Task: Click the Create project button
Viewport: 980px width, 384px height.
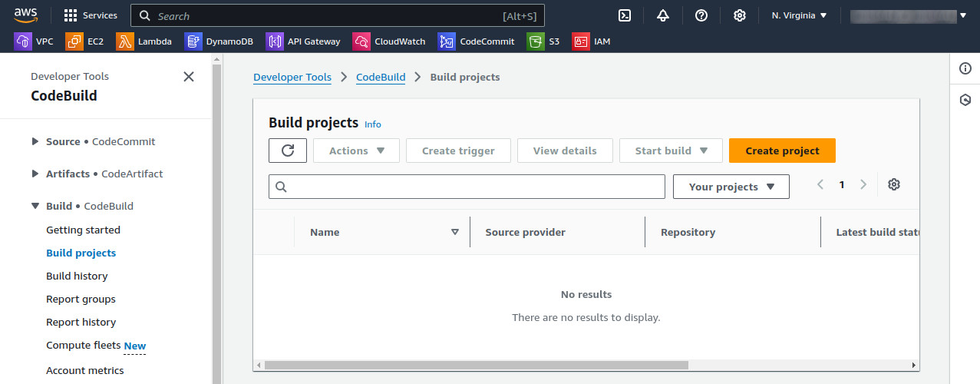Action: pos(782,151)
